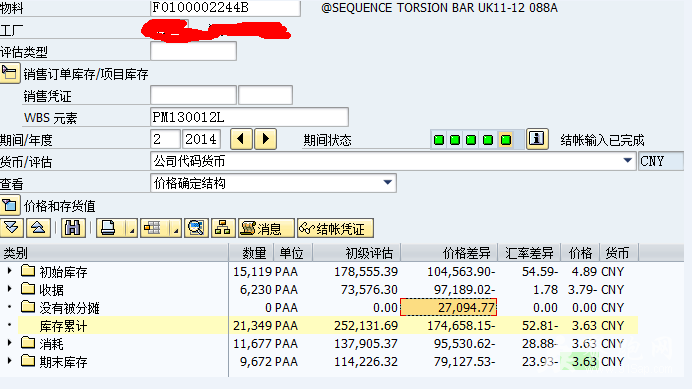
Task: Open the detail magnifier icon
Action: tap(196, 228)
